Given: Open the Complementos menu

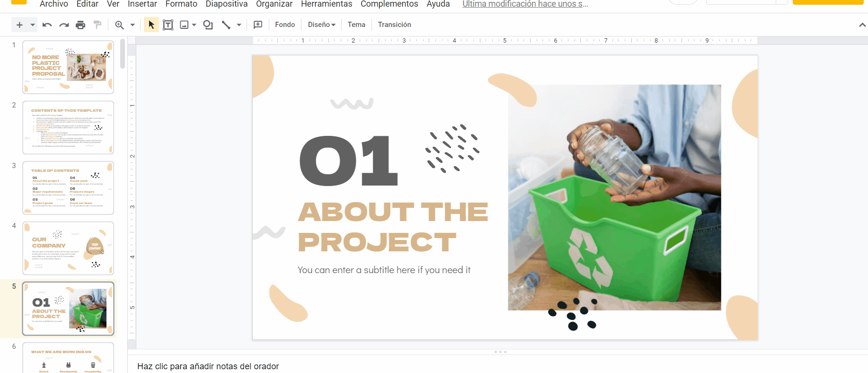Looking at the screenshot, I should pyautogui.click(x=390, y=4).
